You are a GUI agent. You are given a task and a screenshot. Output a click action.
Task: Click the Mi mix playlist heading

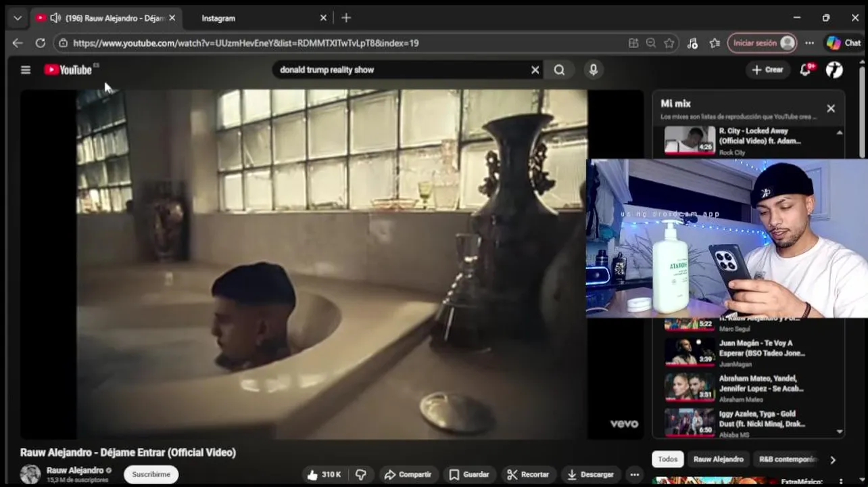point(675,103)
